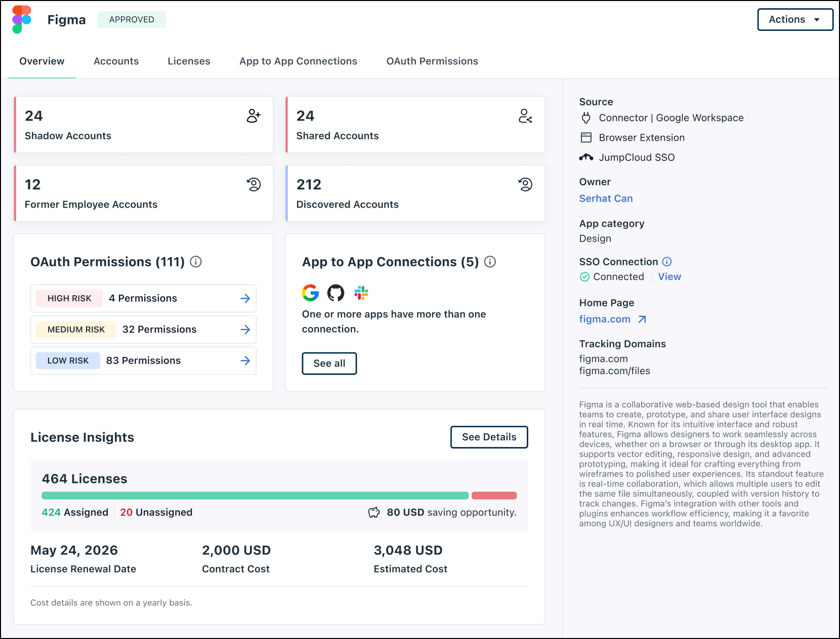The image size is (840, 639).
Task: Click the See all connections button
Action: [x=329, y=363]
